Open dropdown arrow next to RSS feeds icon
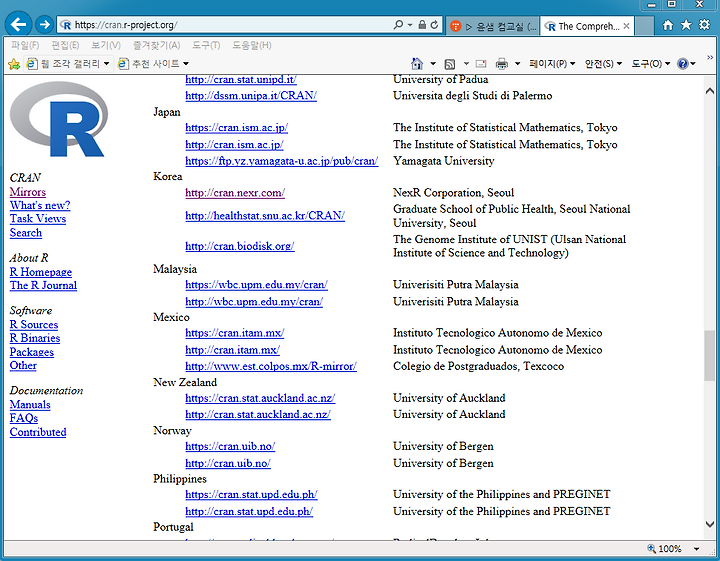The image size is (720, 561). click(x=466, y=64)
